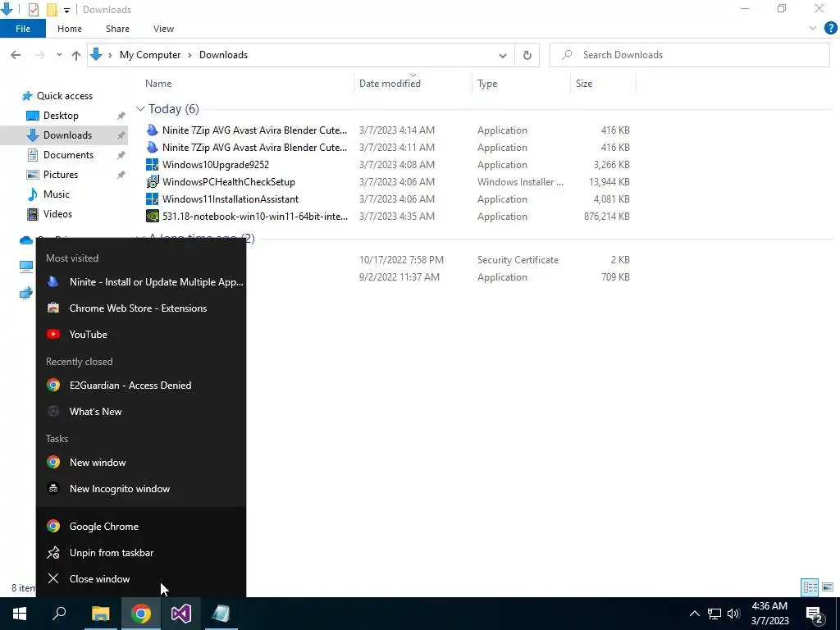Screen dimensions: 840x630
Task: Click My Computer in the address path
Action: (x=150, y=55)
